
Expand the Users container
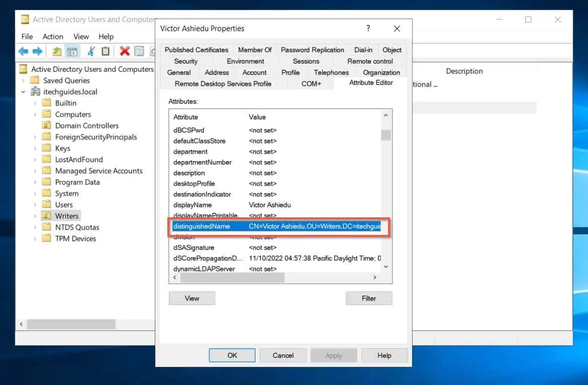[35, 205]
